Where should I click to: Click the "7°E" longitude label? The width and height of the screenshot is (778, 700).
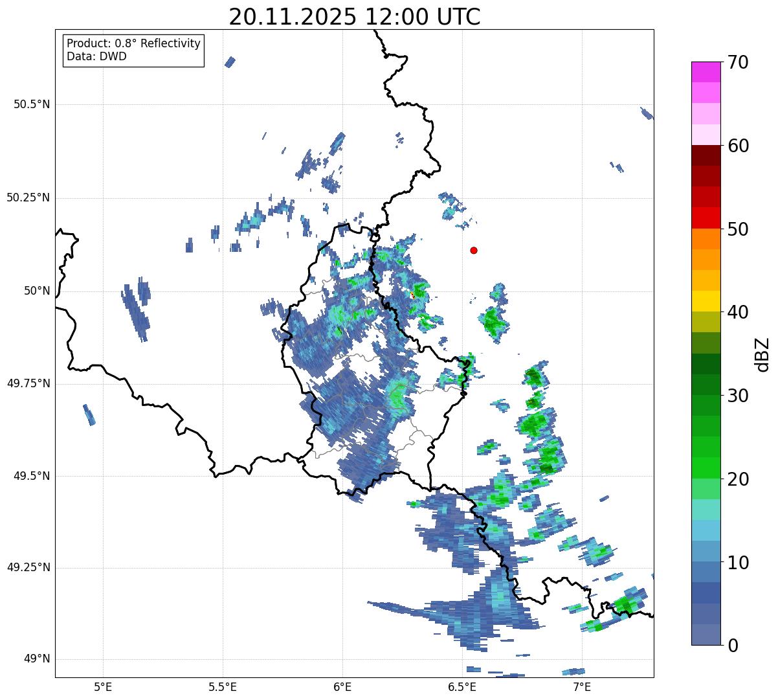[583, 686]
